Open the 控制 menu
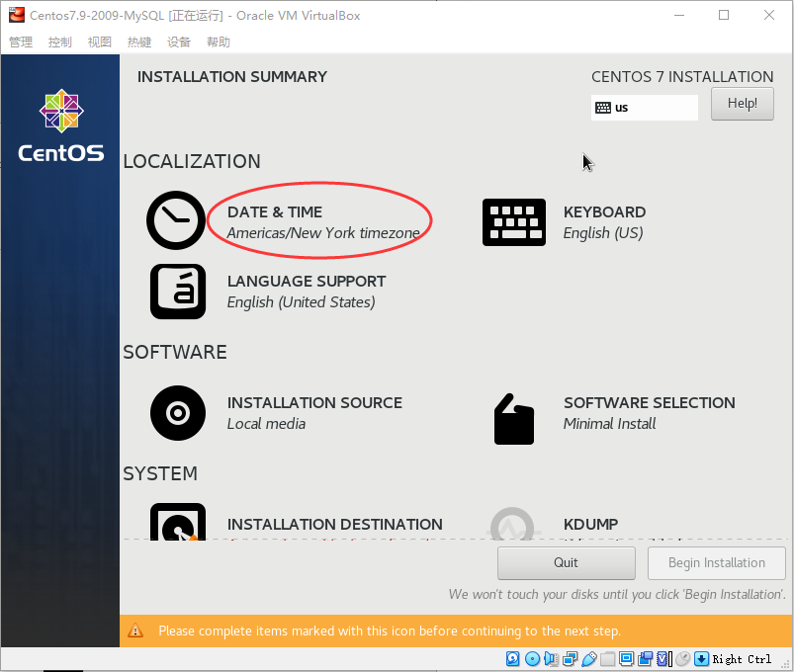 click(x=59, y=42)
